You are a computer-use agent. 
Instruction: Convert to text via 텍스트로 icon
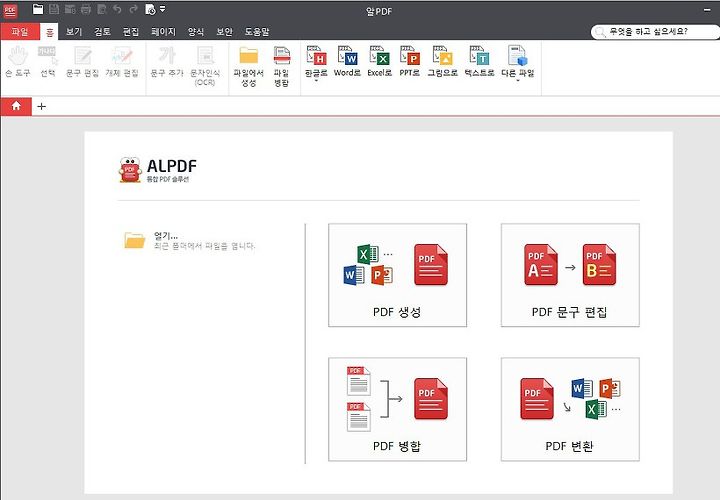pos(479,61)
